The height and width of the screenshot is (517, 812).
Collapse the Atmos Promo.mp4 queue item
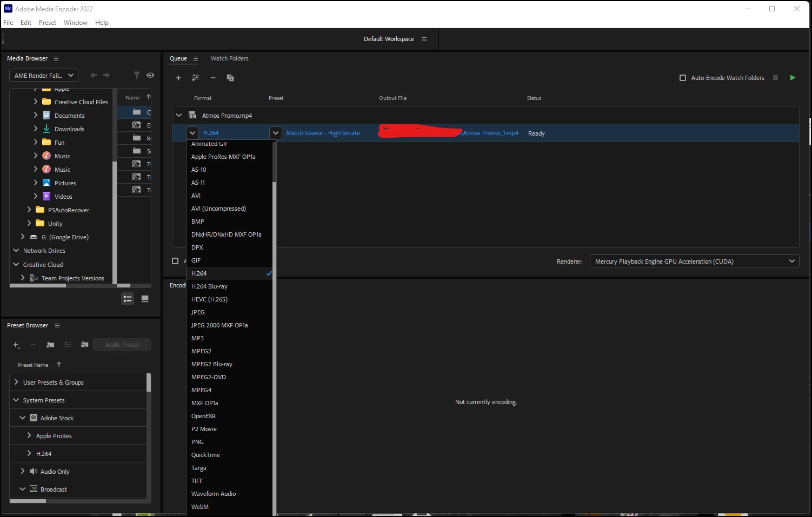179,115
